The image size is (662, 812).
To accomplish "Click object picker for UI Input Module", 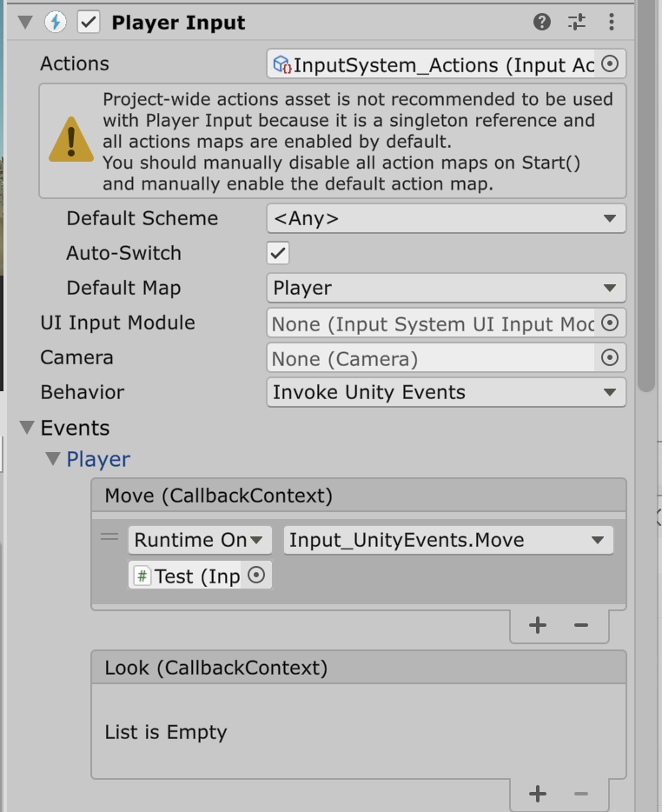I will coord(610,323).
